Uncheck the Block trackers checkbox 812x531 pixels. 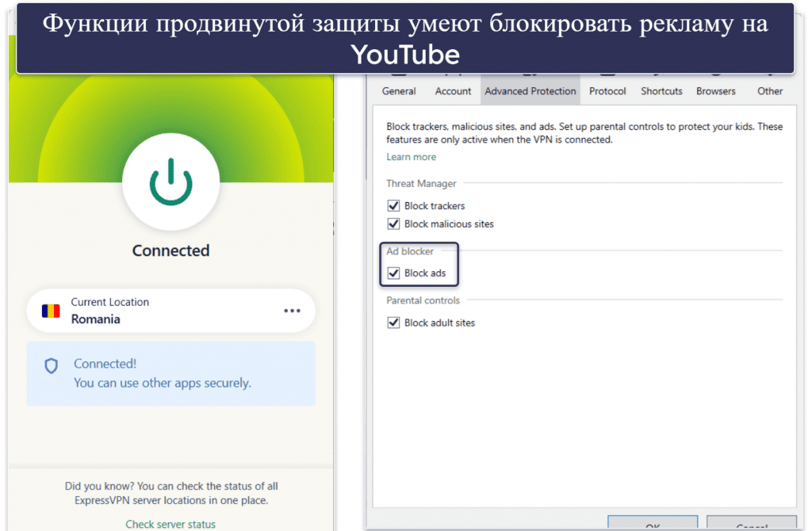(x=393, y=205)
